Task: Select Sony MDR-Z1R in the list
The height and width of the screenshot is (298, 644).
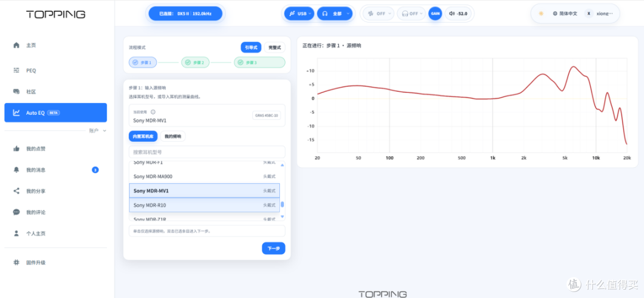Action: [204, 219]
